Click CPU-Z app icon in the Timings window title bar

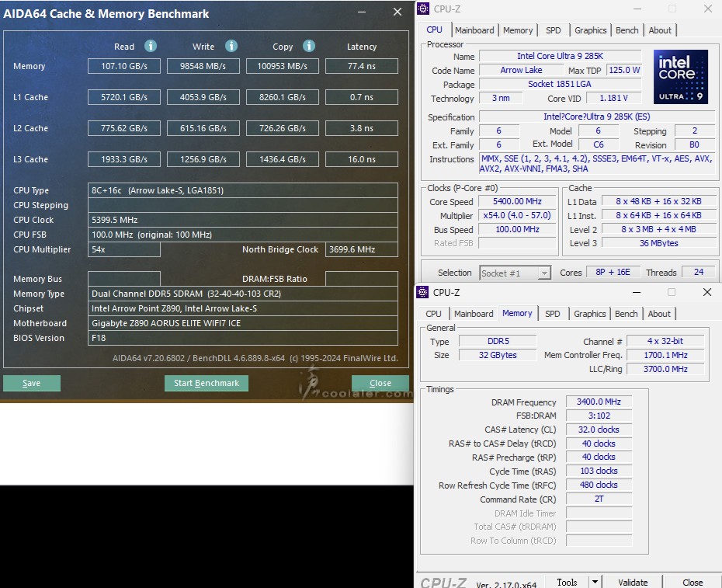[x=423, y=293]
